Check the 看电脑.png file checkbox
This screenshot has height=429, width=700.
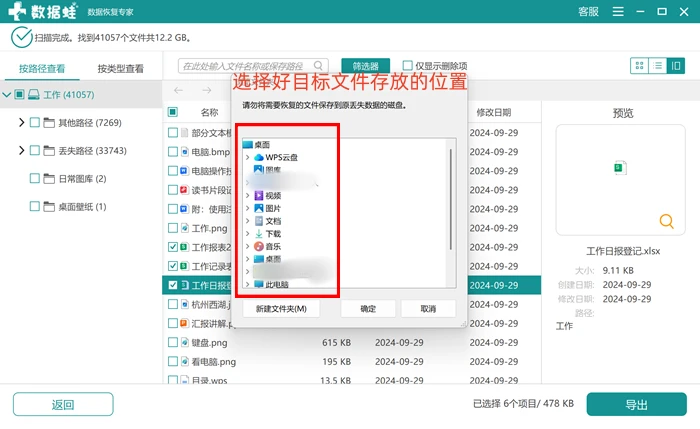(173, 362)
